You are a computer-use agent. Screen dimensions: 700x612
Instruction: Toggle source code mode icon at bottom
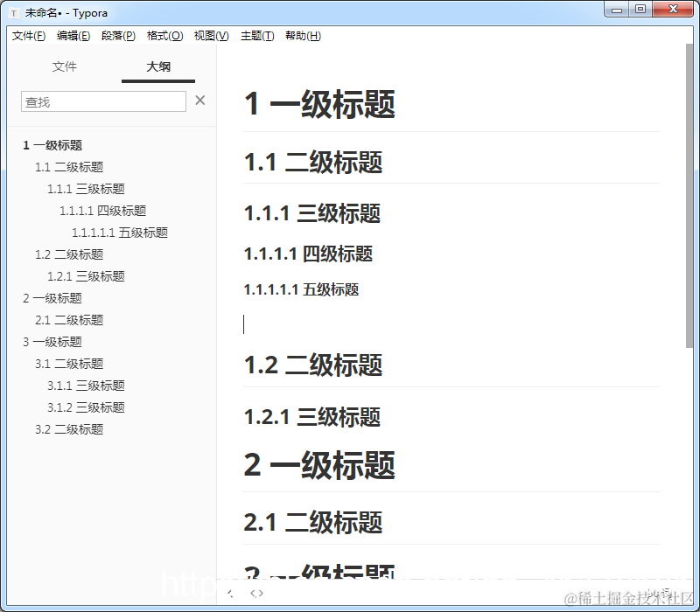click(x=256, y=593)
